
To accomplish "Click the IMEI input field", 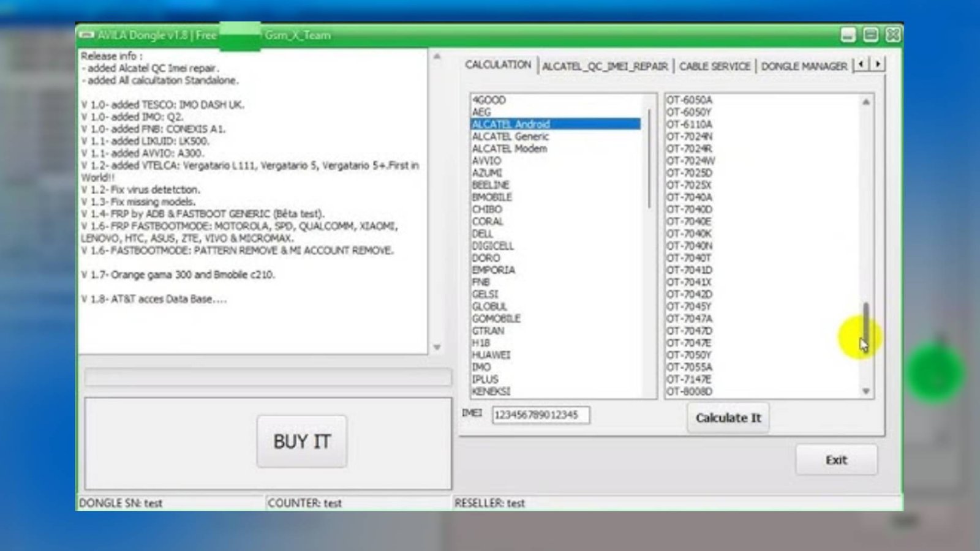I will (x=540, y=415).
